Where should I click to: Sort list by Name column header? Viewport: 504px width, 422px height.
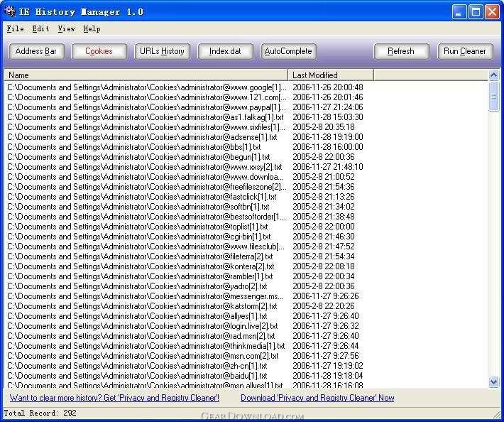point(146,75)
